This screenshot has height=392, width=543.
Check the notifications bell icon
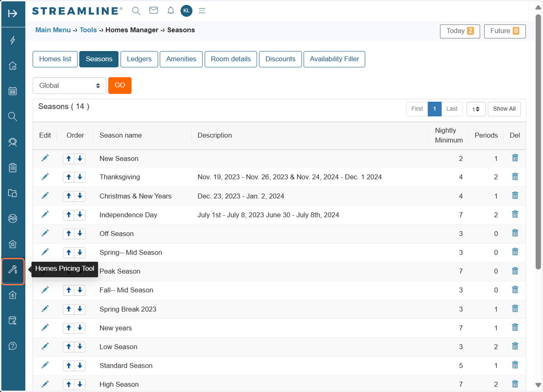171,10
